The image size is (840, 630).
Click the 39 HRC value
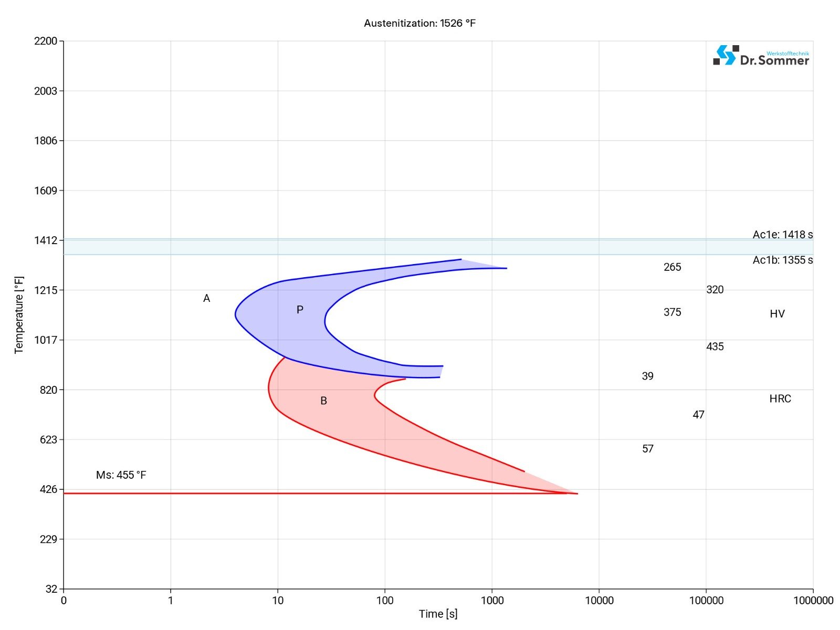click(648, 376)
